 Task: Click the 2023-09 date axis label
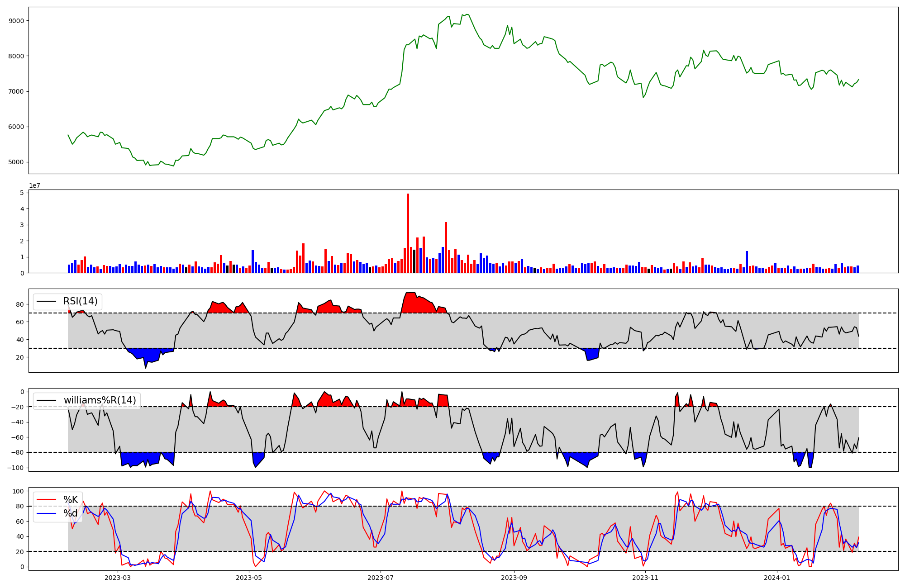coord(514,578)
